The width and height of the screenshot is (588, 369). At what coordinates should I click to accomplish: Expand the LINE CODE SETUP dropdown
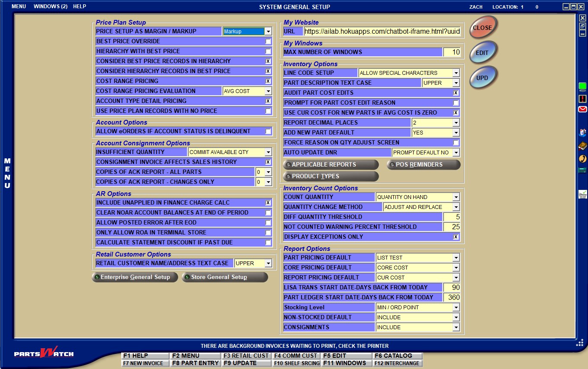coord(456,73)
